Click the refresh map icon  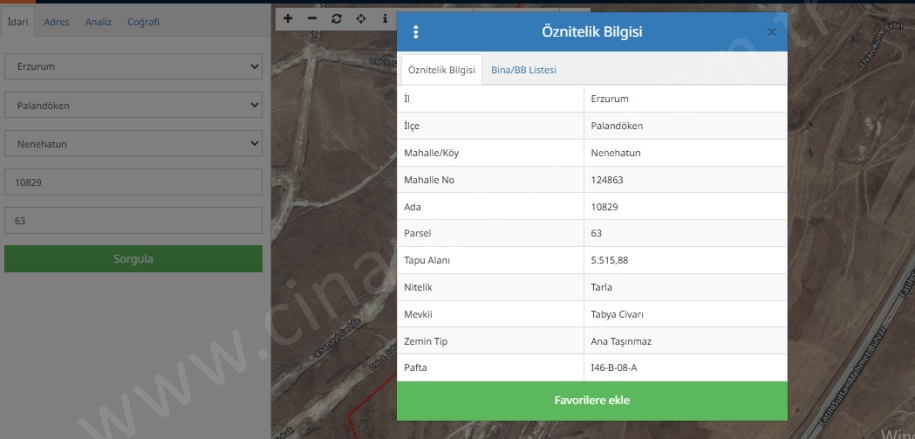coord(336,18)
